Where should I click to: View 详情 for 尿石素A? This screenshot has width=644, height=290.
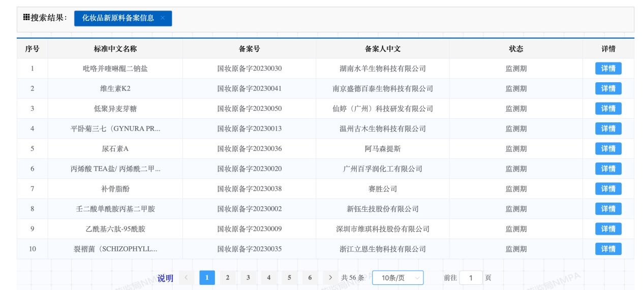[608, 149]
